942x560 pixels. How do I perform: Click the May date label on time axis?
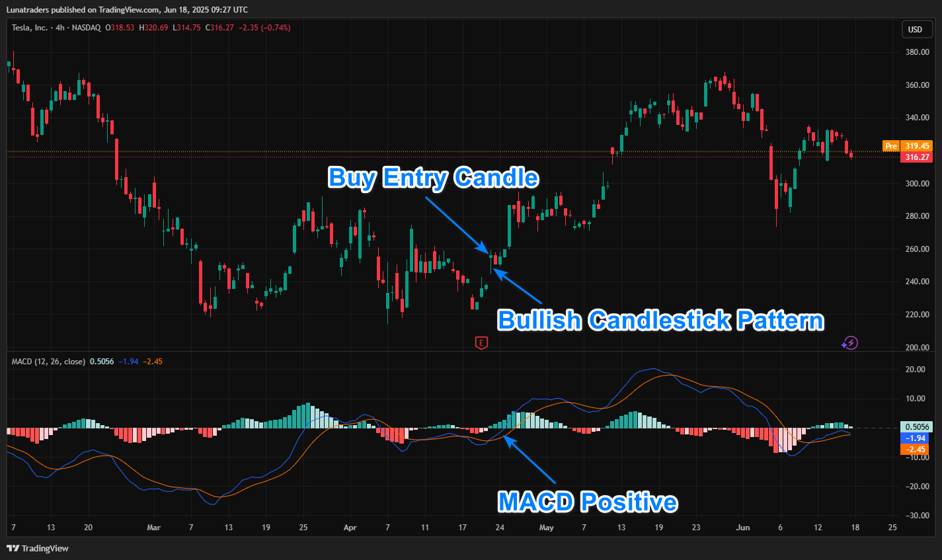(546, 528)
